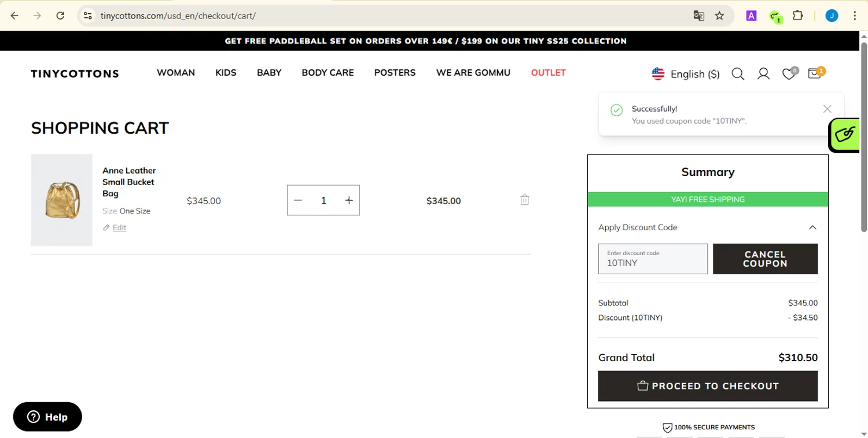Decrease quantity with the minus button
868x438 pixels.
click(298, 200)
